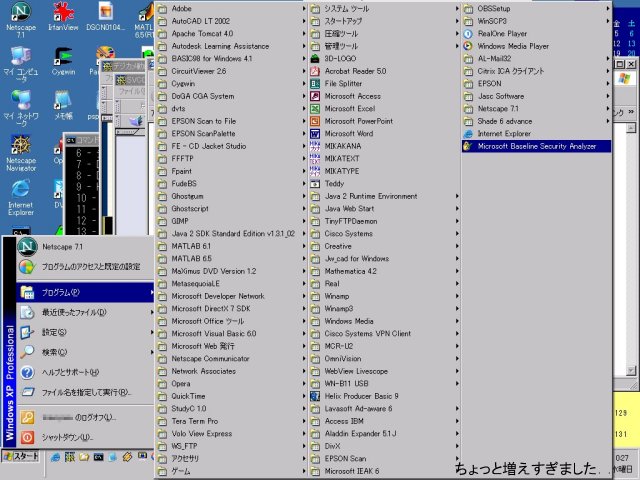Launch Microsoft PowerPoint from the programs menu
640x480 pixels.
pyautogui.click(x=383, y=121)
